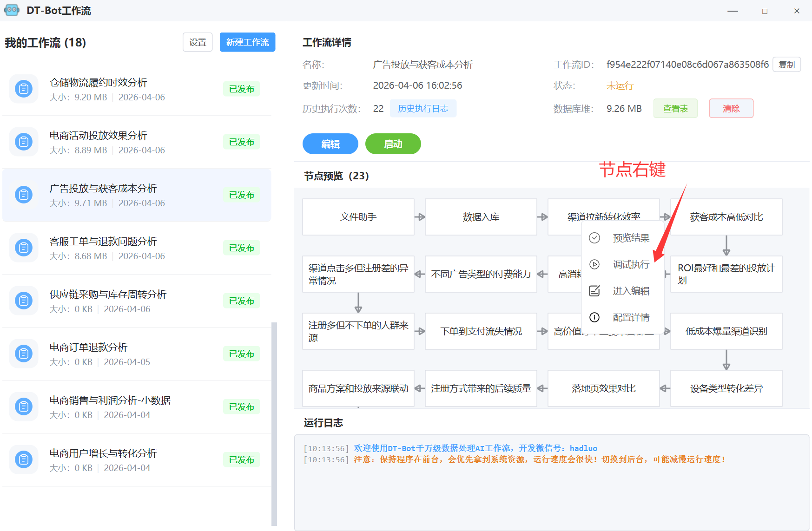This screenshot has height=531, width=812.
Task: Click the play icon next to 调试执行
Action: 594,264
